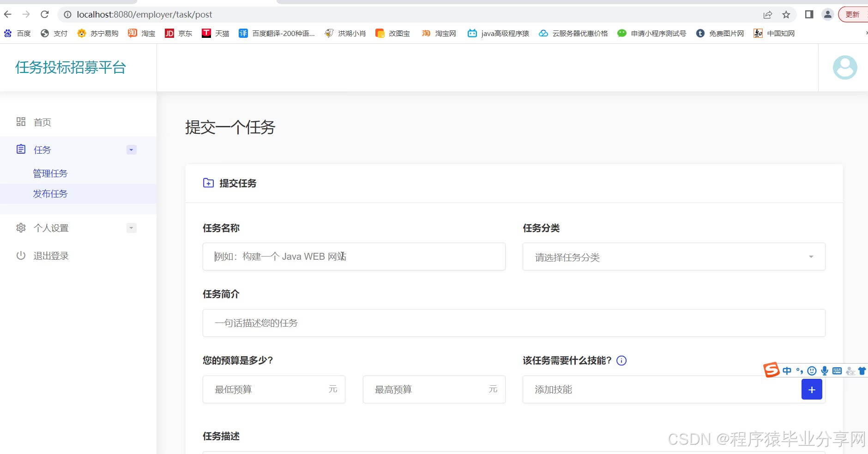Focus the 任务名称 input field
The image size is (868, 454).
point(354,257)
